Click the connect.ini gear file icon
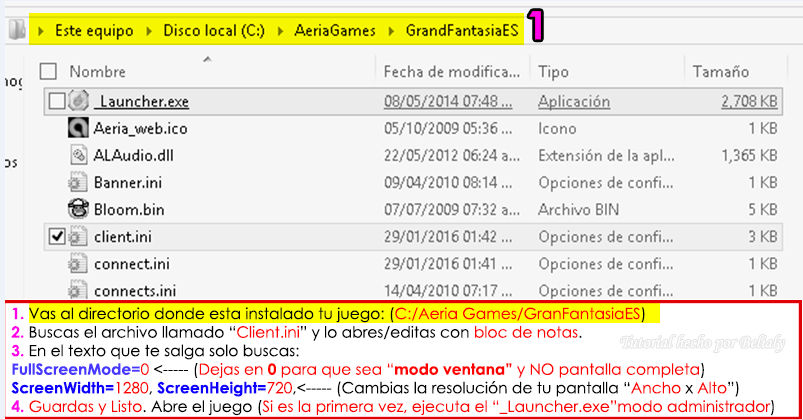The height and width of the screenshot is (419, 803). tap(78, 263)
